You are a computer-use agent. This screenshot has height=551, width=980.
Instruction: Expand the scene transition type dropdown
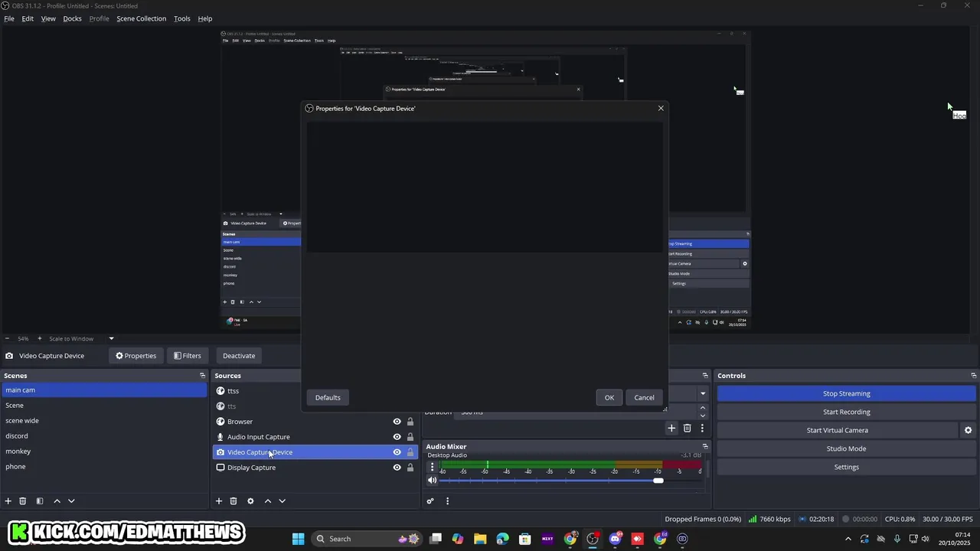(702, 393)
